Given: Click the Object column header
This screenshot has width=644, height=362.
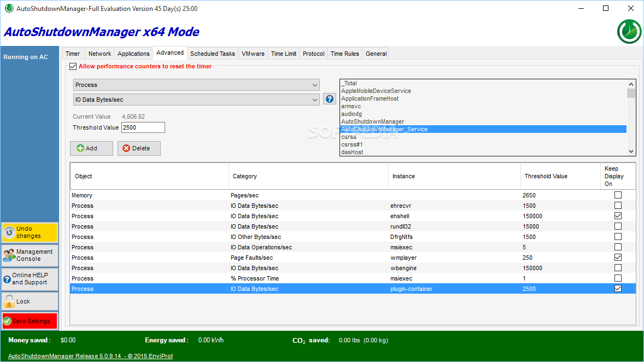Looking at the screenshot, I should click(x=149, y=176).
